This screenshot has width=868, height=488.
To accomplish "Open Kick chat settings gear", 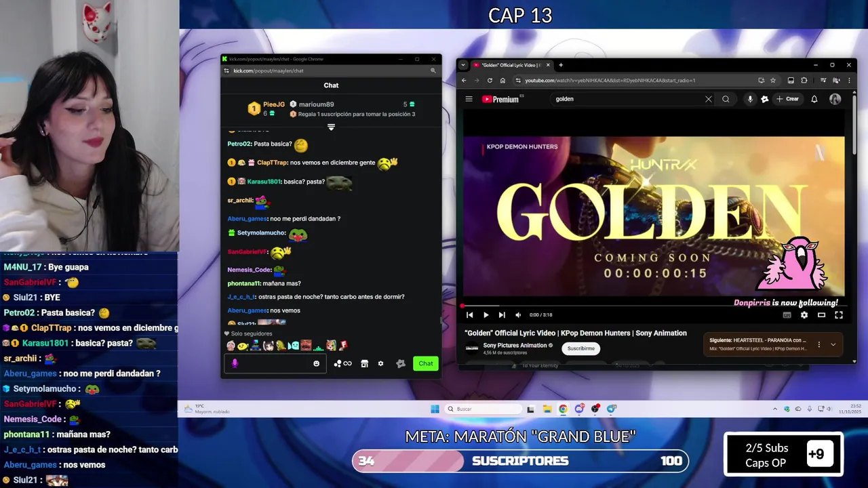I will tap(380, 363).
